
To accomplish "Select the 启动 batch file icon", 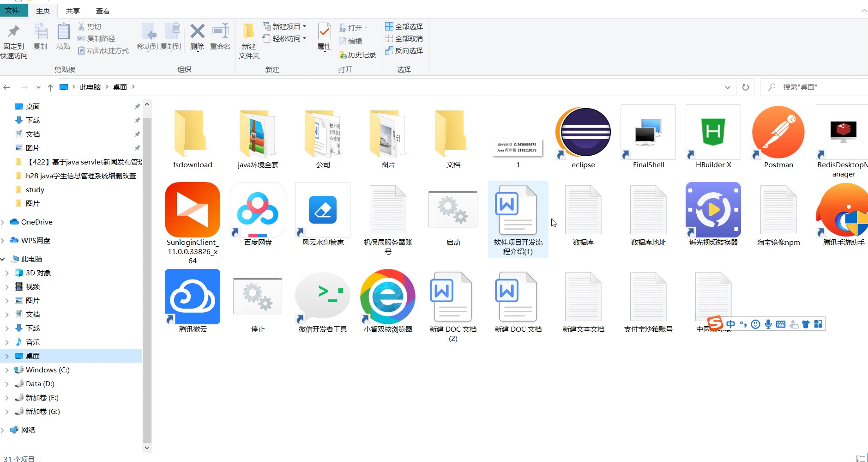I will pos(453,210).
